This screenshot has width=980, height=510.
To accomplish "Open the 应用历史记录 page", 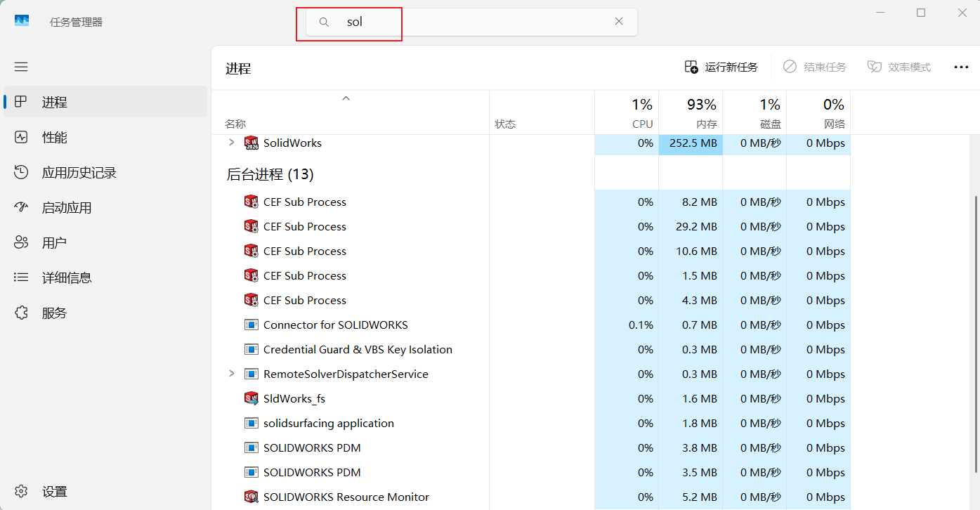I will point(105,172).
